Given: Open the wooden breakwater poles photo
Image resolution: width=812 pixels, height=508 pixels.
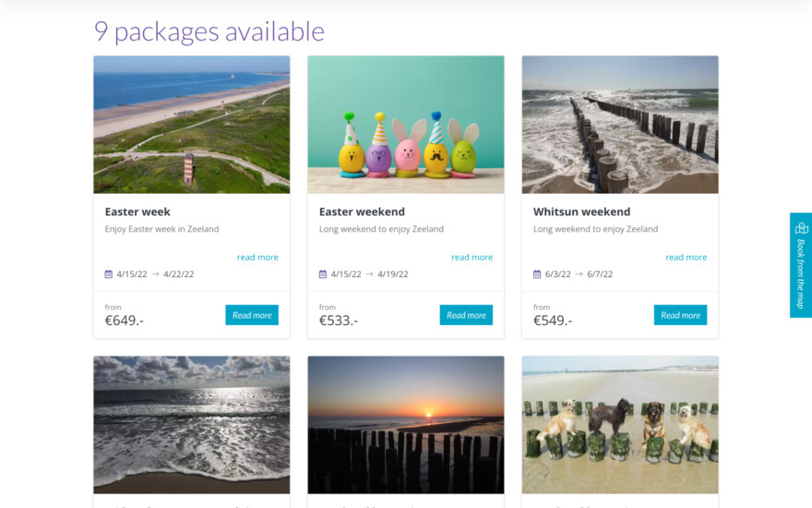Looking at the screenshot, I should (620, 125).
